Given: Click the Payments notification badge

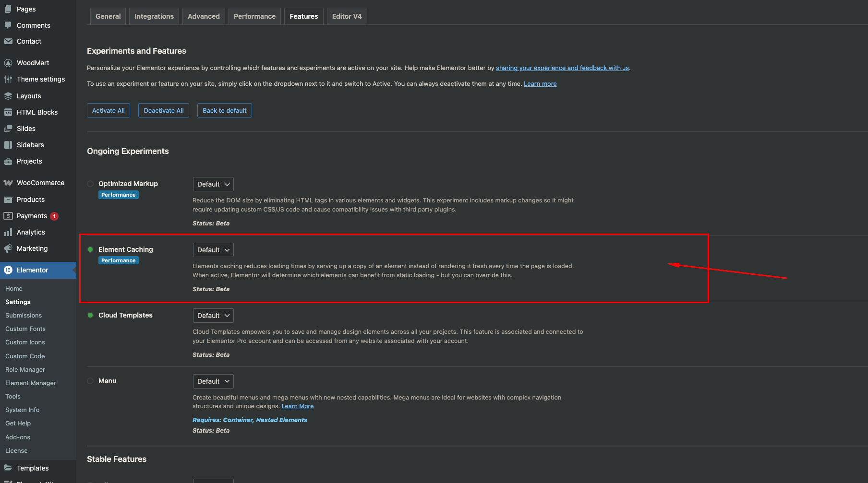Looking at the screenshot, I should pos(54,216).
